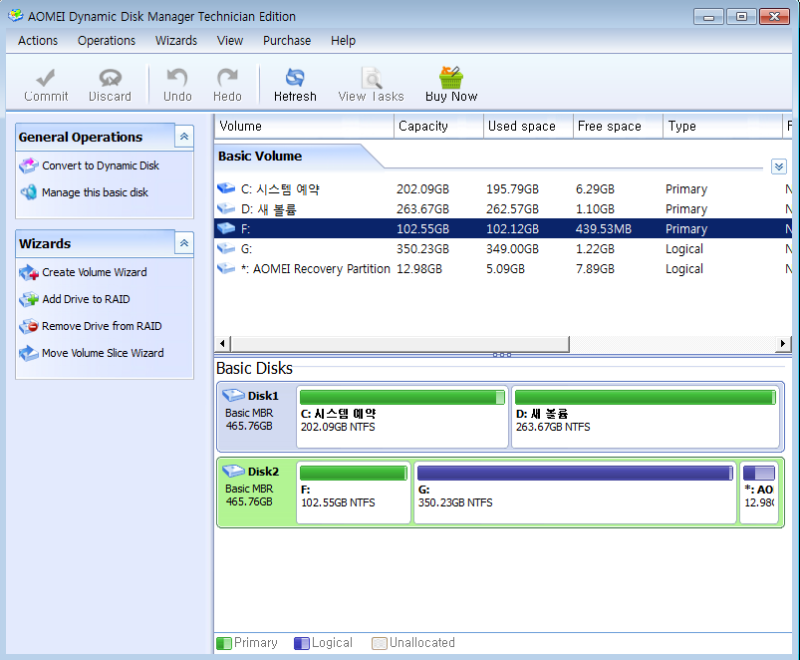Click the Create Volume Wizard icon
Image resolution: width=800 pixels, height=660 pixels.
(x=29, y=272)
